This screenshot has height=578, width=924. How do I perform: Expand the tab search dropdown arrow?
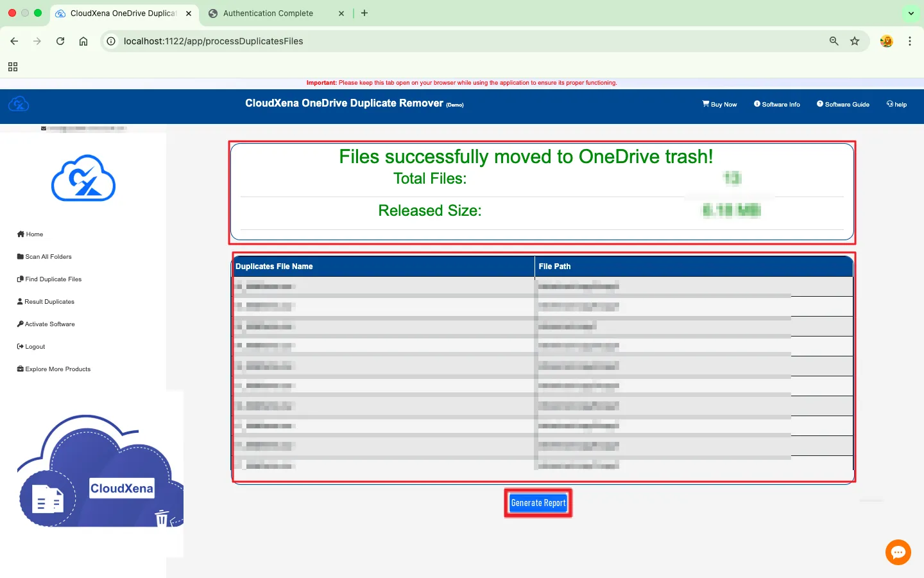point(911,13)
